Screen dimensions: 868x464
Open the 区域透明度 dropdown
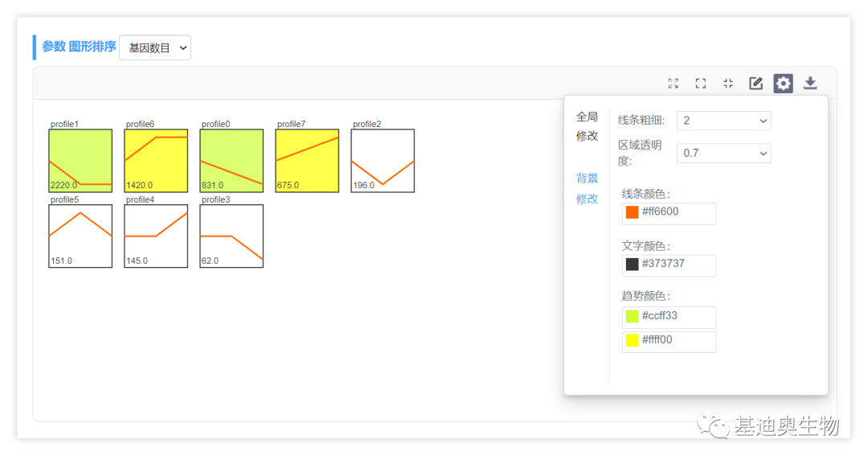coord(723,154)
